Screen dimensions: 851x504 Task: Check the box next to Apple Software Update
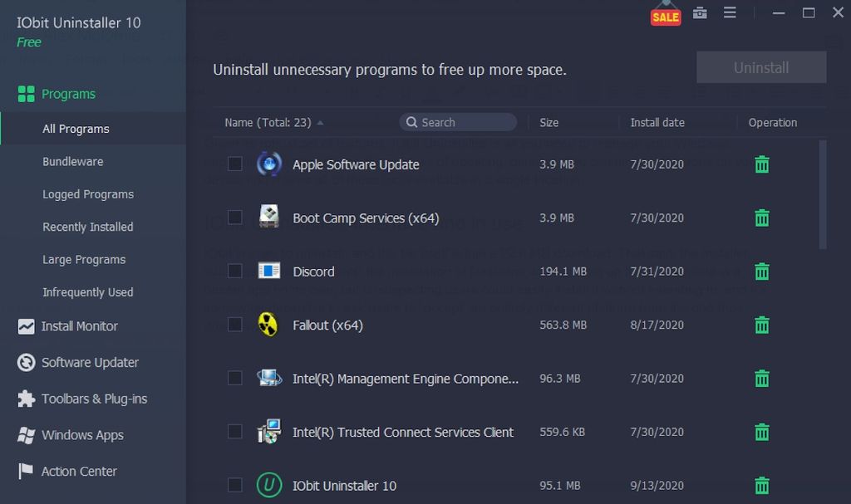(234, 164)
